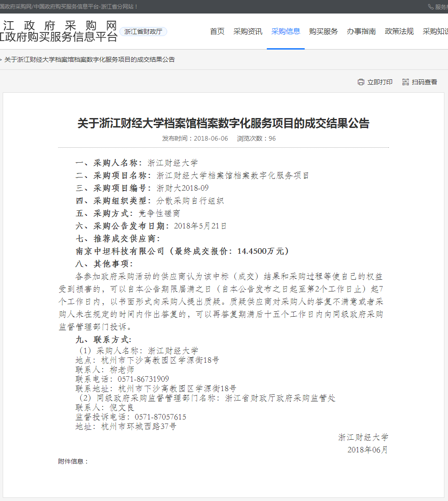
Task: Open the 首页 home tab
Action: 217,32
